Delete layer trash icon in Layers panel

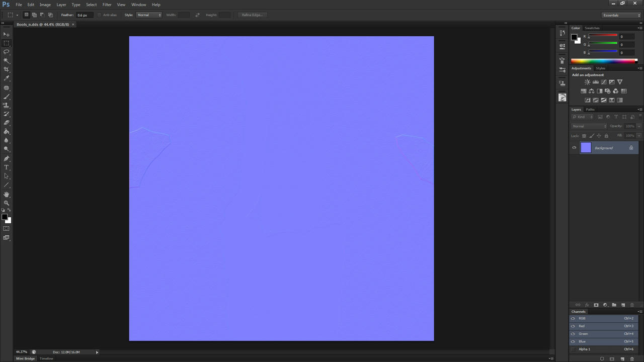(632, 305)
